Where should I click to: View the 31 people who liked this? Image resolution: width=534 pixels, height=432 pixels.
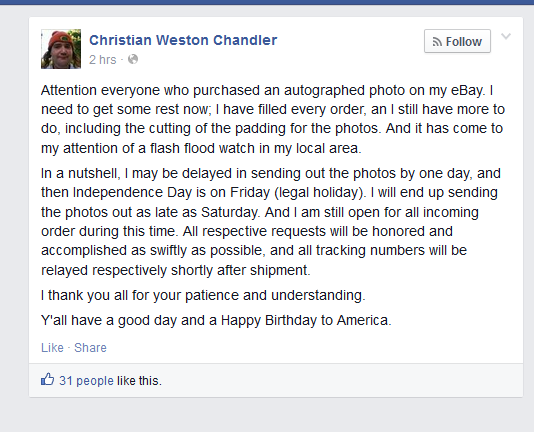(86, 381)
